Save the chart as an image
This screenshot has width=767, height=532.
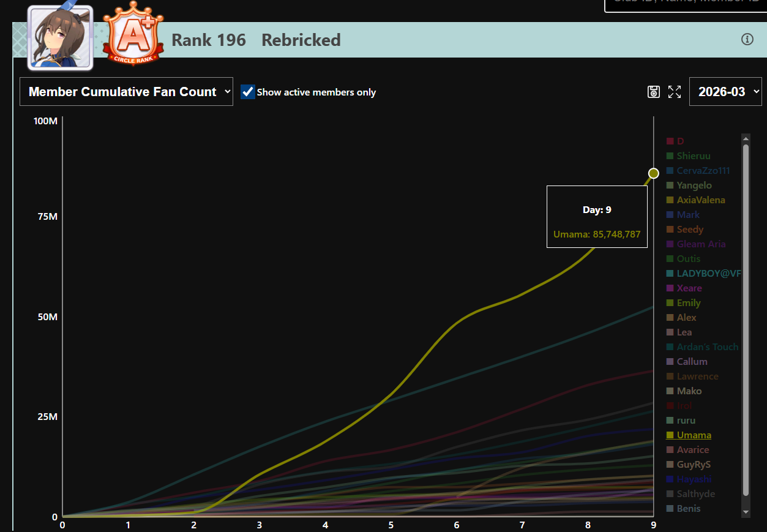[654, 92]
